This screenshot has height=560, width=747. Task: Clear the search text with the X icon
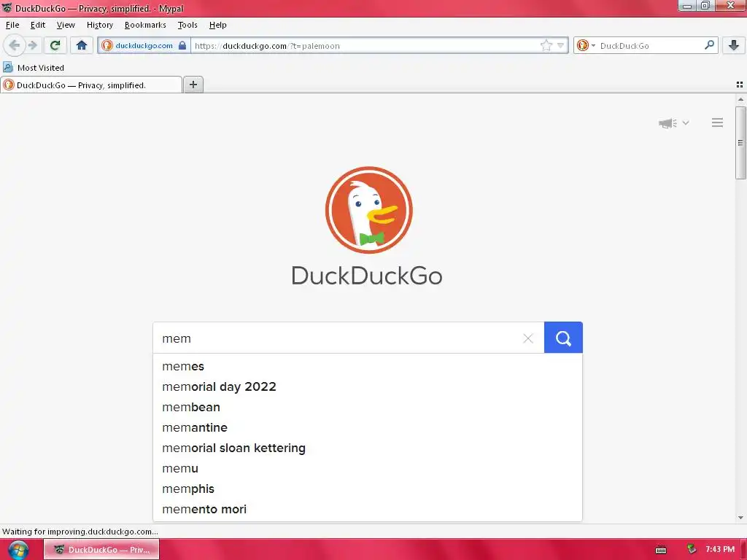click(528, 338)
